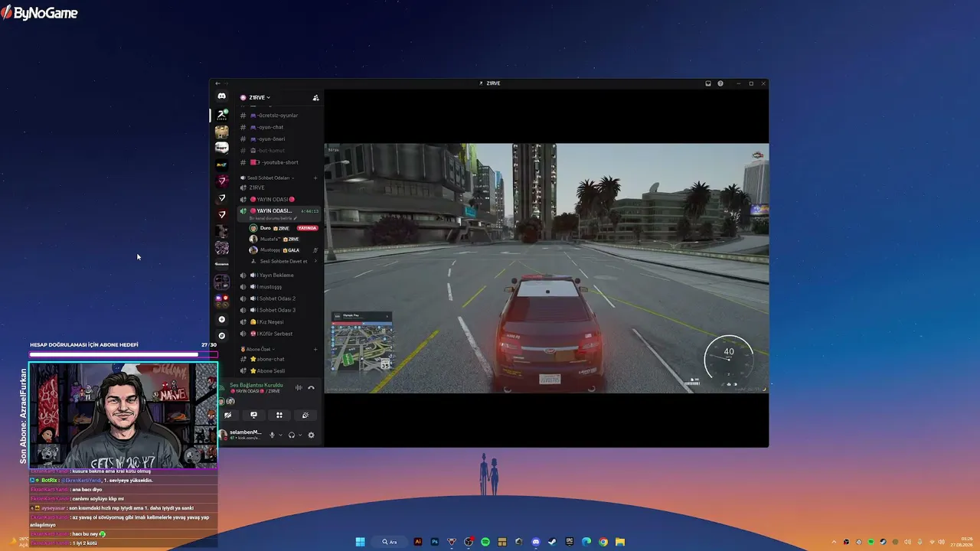Toggle the camera in the voice panel
The width and height of the screenshot is (980, 551).
tap(227, 415)
